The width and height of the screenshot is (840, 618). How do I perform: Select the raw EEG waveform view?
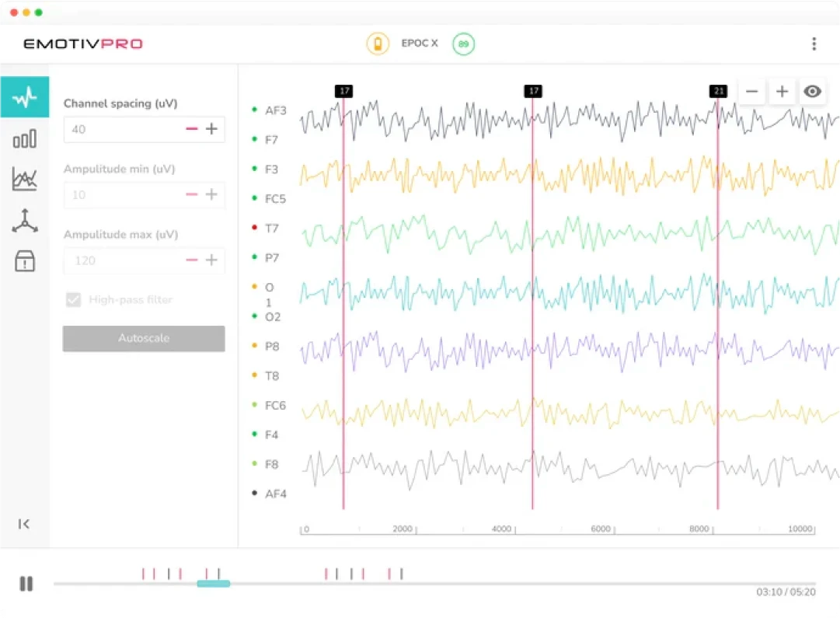pyautogui.click(x=24, y=96)
